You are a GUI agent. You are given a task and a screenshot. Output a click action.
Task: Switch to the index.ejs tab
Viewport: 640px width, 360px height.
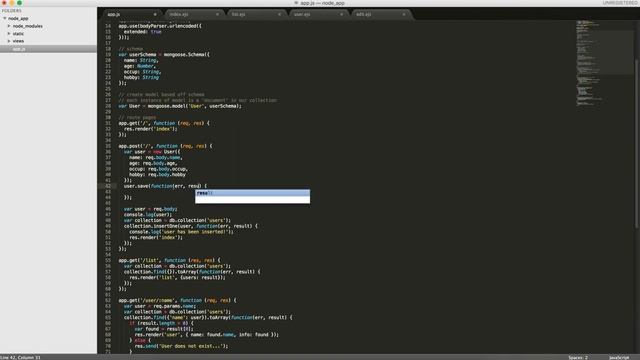click(179, 14)
